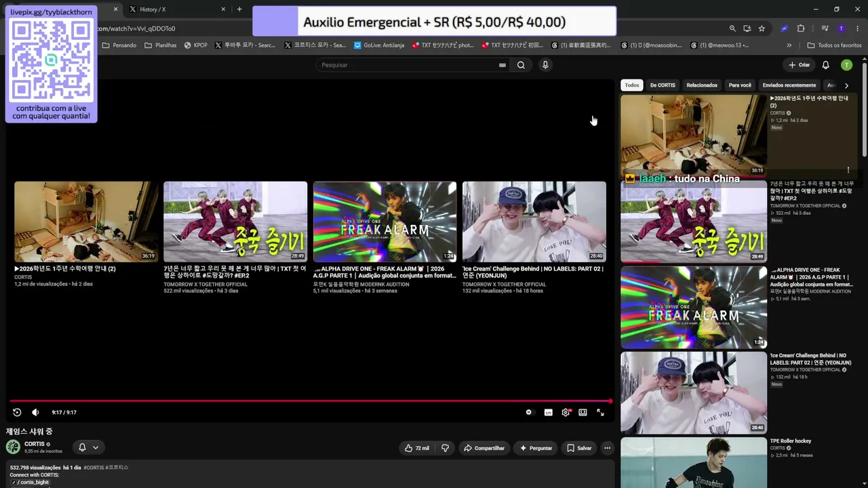Image resolution: width=868 pixels, height=488 pixels.
Task: Click the install app icon in address bar
Action: [x=747, y=28]
